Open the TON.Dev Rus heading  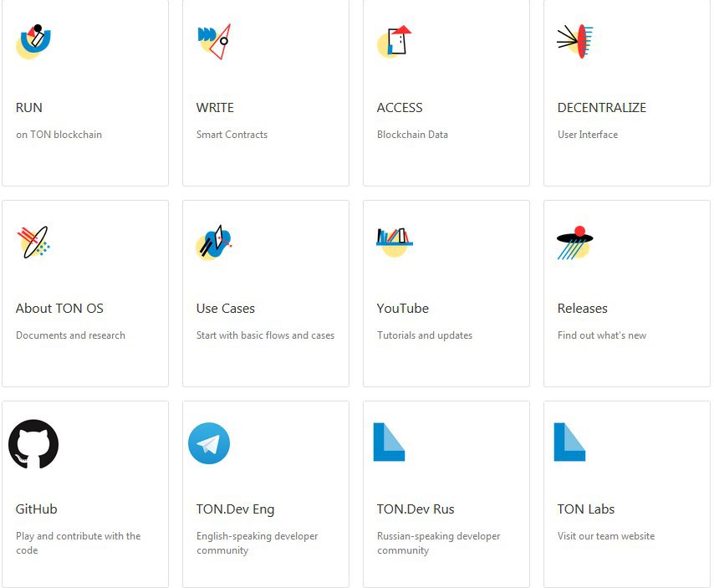416,509
